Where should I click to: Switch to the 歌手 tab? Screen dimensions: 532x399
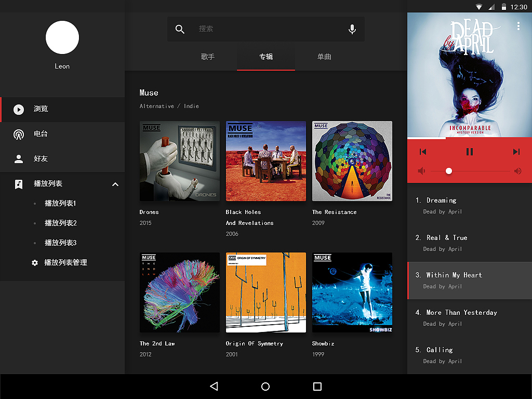pyautogui.click(x=208, y=57)
